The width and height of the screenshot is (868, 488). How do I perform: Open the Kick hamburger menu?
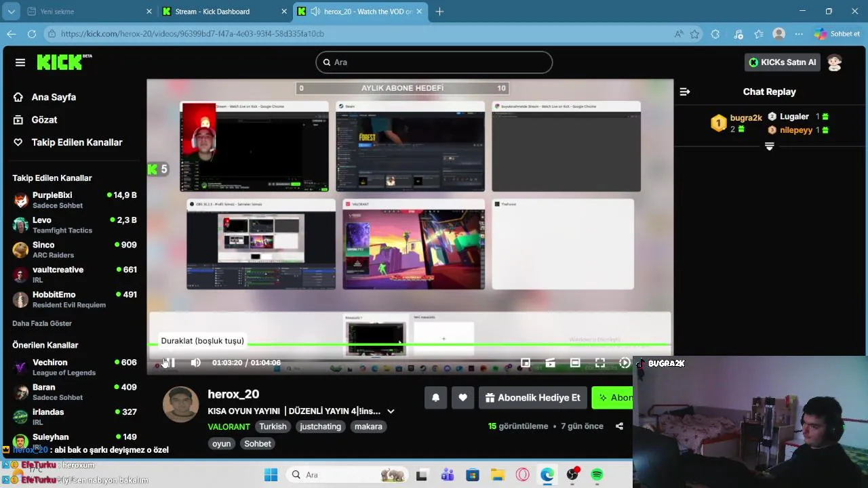pyautogui.click(x=20, y=62)
